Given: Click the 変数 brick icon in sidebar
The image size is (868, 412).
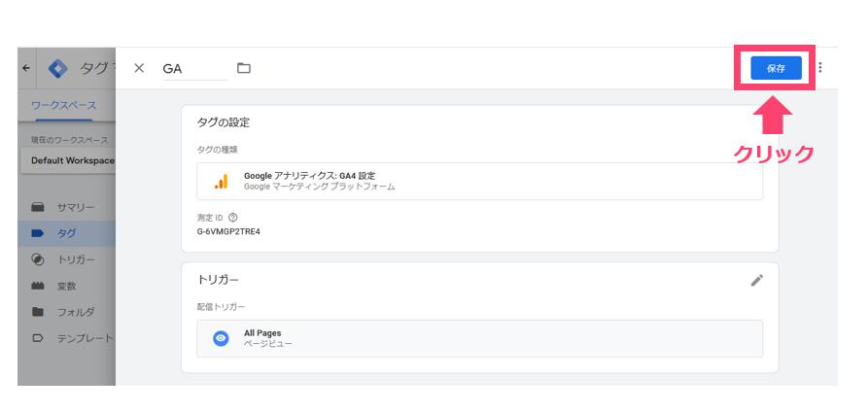Looking at the screenshot, I should click(38, 287).
